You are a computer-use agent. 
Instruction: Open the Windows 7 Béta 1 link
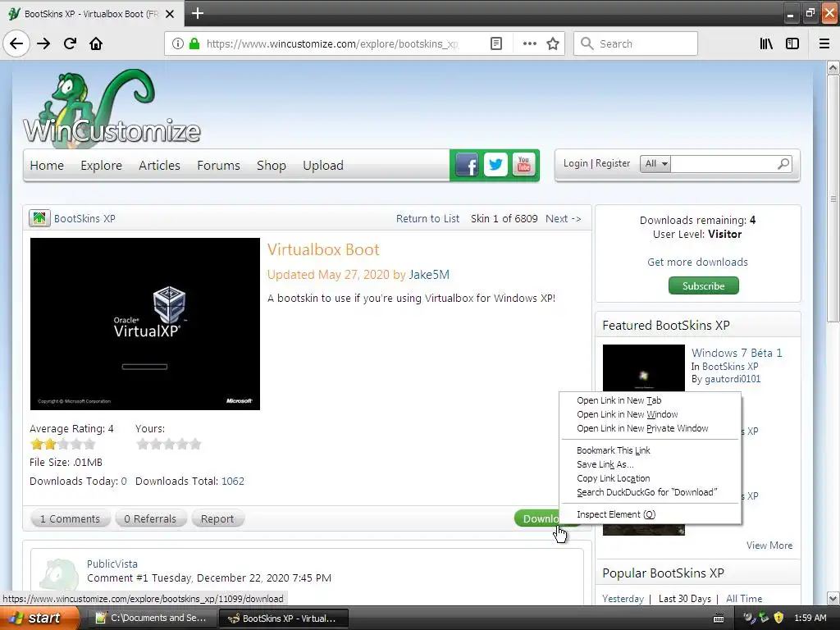point(737,353)
